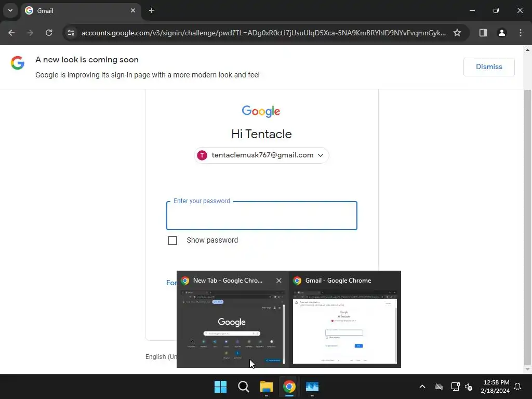Open Chrome's three-dot menu
This screenshot has height=399, width=532.
tap(521, 33)
